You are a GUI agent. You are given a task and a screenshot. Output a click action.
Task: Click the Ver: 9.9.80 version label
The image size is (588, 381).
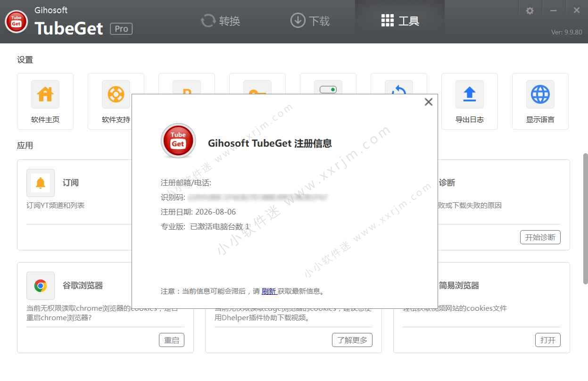(566, 33)
